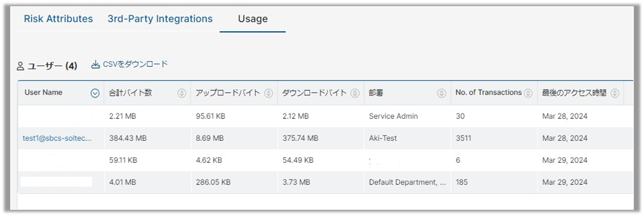Click the アップロードバイト header text
This screenshot has height=216, width=644.
[228, 93]
